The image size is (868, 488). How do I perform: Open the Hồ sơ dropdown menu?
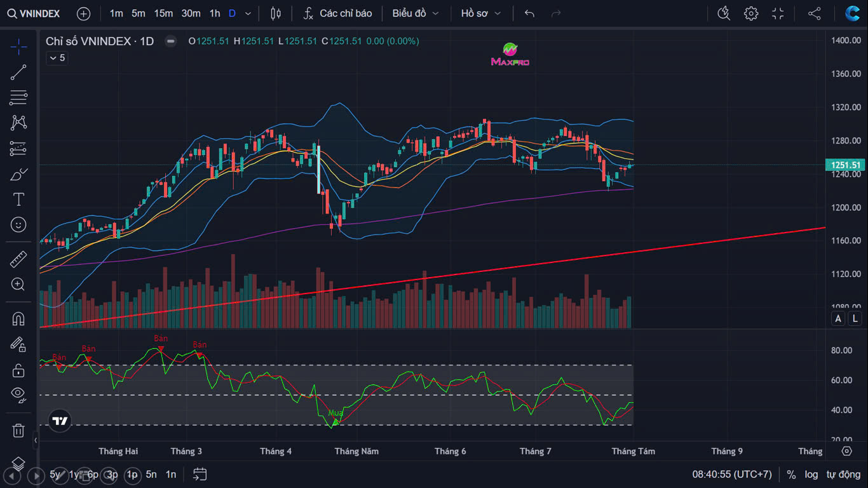(x=481, y=13)
